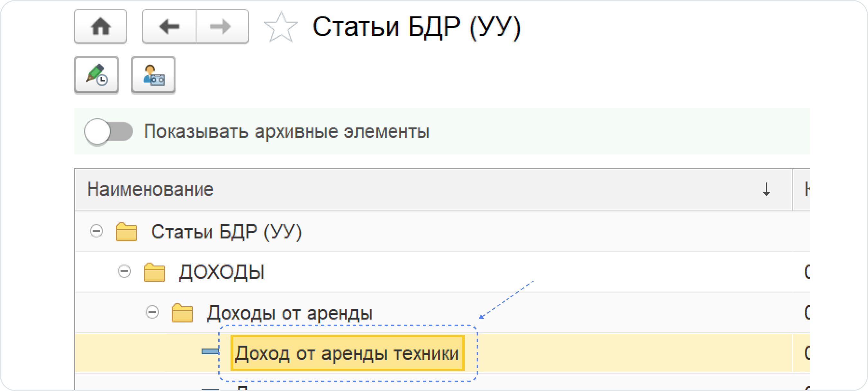Click the Показывать архивные элементы label
This screenshot has width=868, height=391.
pyautogui.click(x=286, y=131)
